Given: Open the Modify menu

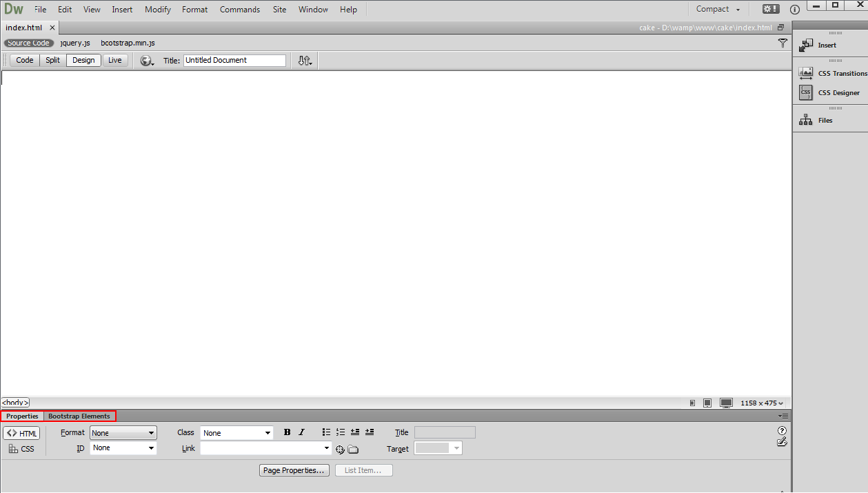Looking at the screenshot, I should (x=158, y=10).
